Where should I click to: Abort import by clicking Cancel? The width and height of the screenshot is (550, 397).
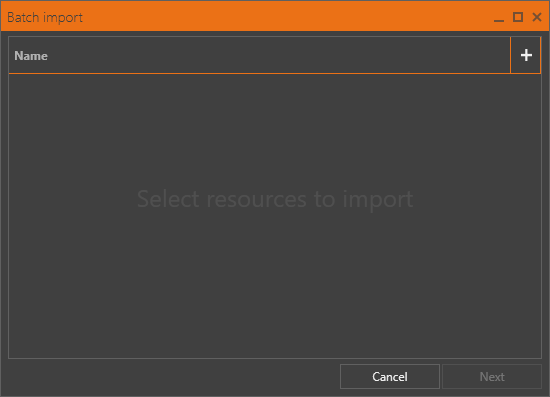click(390, 377)
